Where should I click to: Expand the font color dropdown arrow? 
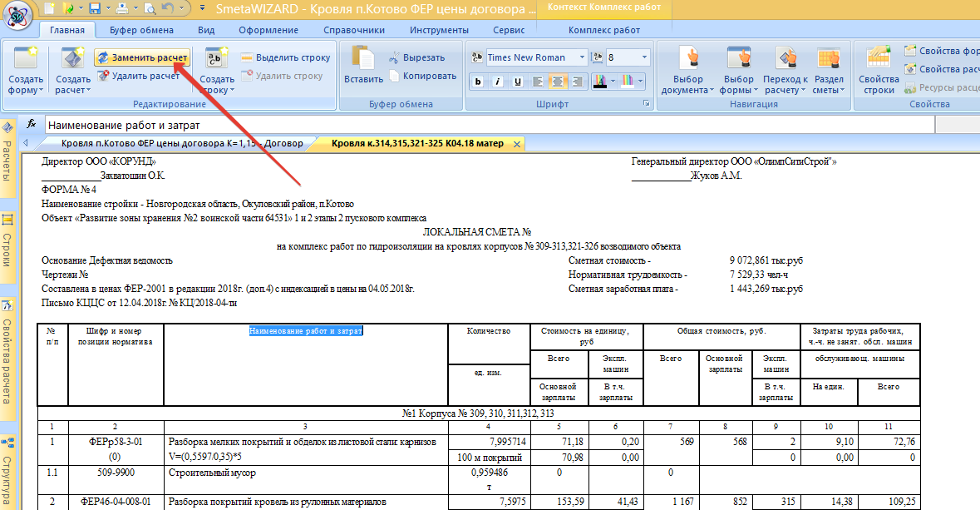coord(613,82)
